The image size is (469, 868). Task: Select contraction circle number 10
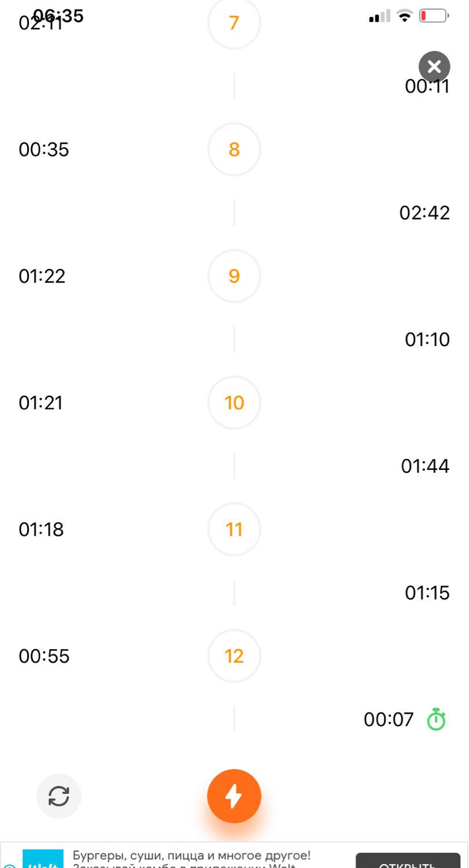[x=234, y=403]
